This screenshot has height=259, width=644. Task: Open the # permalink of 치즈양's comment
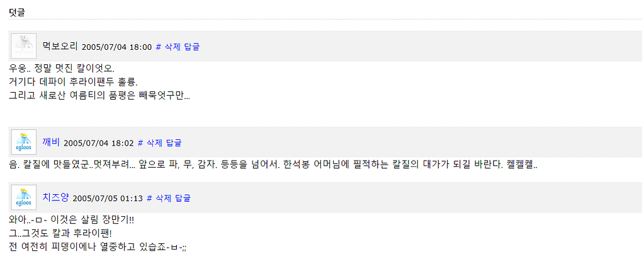point(149,198)
